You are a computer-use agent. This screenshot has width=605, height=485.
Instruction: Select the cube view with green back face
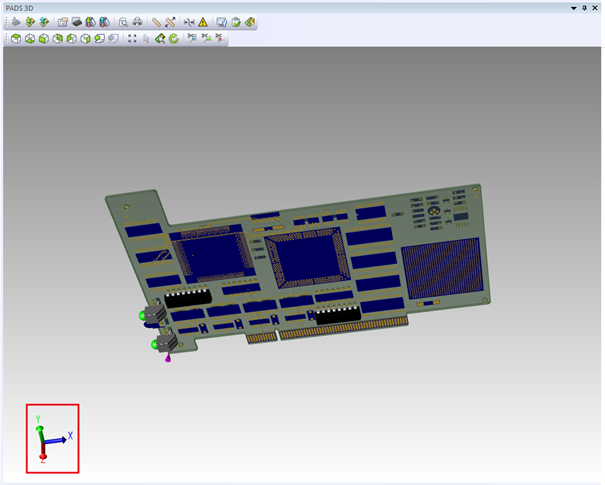point(57,39)
